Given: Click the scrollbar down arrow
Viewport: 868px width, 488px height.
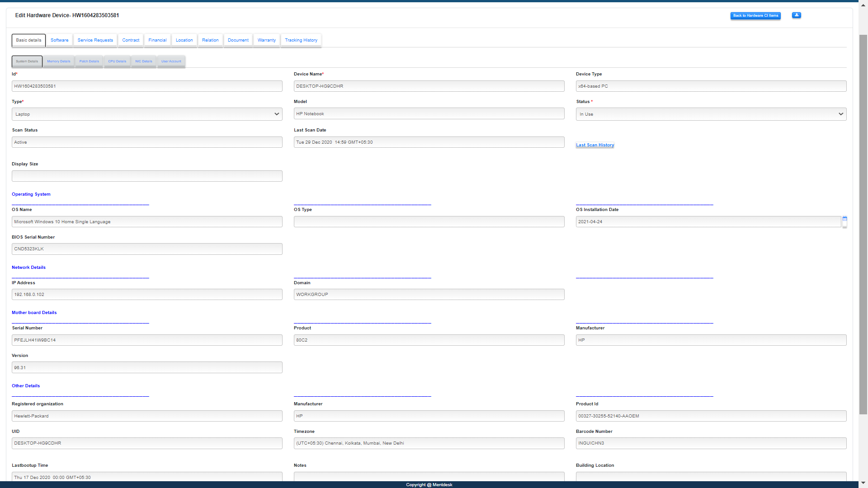Looking at the screenshot, I should [863, 483].
